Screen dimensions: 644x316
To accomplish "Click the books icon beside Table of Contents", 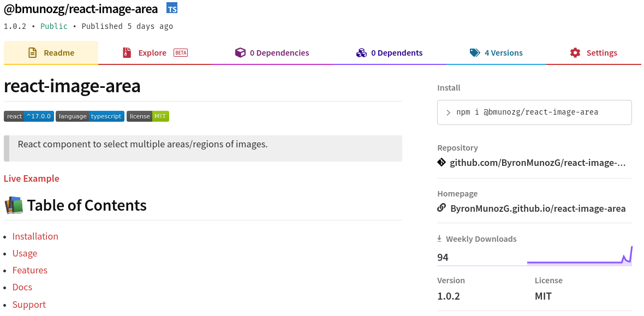I will (14, 205).
